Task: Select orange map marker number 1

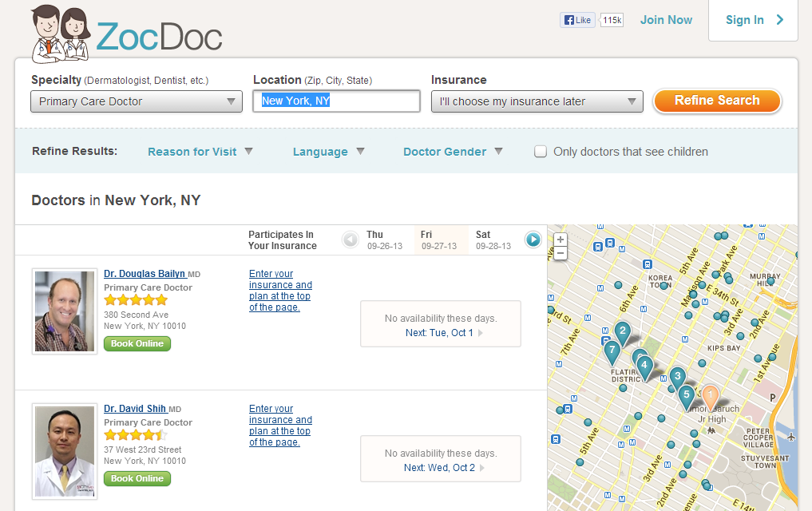Action: click(x=711, y=397)
